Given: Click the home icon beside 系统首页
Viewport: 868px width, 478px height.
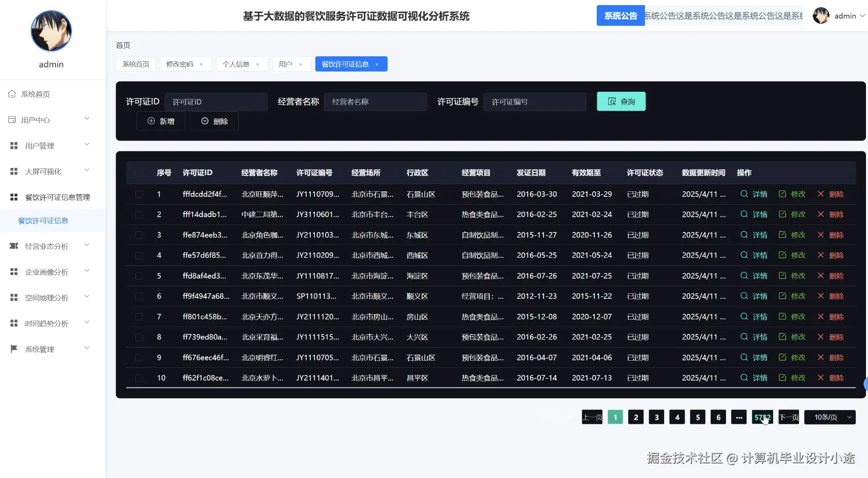Looking at the screenshot, I should click(12, 94).
